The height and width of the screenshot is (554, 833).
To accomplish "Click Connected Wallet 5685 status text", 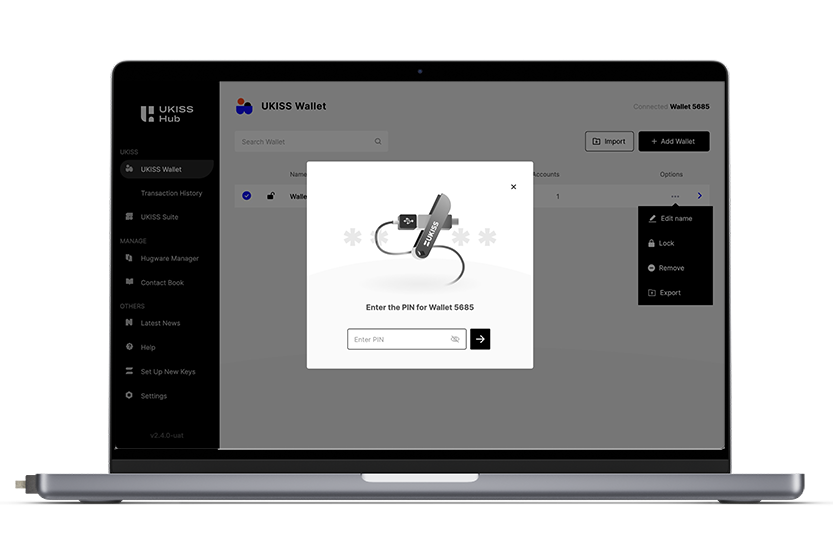I will (x=671, y=106).
